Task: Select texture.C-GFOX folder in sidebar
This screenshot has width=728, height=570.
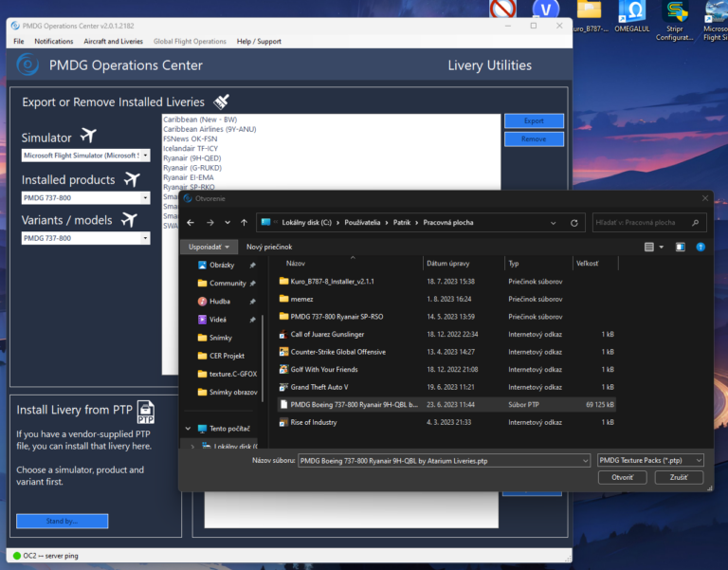Action: [227, 374]
